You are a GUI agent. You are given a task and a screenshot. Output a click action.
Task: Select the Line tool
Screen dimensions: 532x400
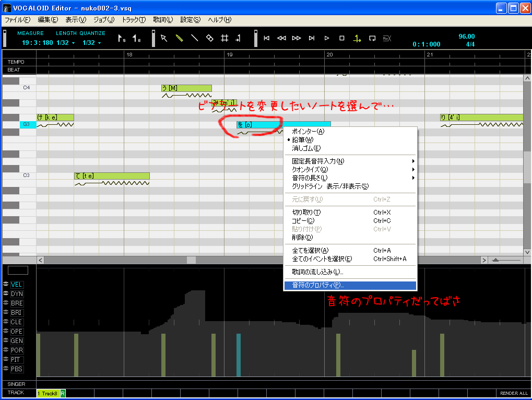[194, 38]
